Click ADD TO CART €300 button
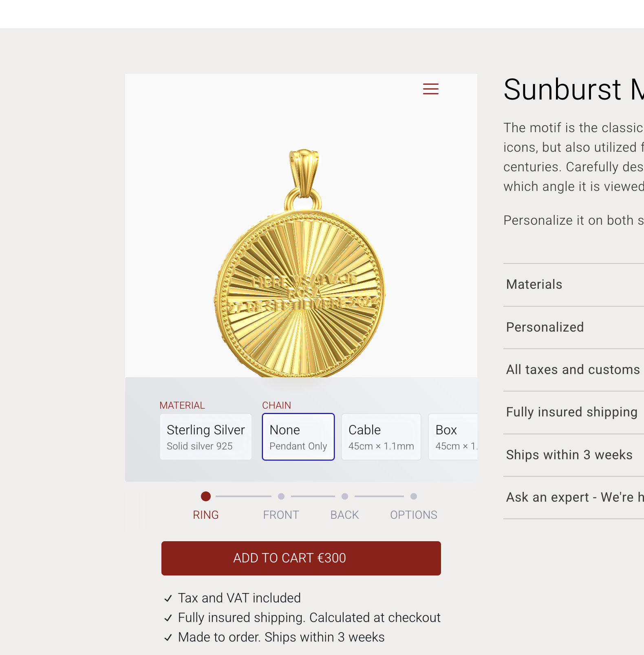The height and width of the screenshot is (655, 644). [301, 558]
